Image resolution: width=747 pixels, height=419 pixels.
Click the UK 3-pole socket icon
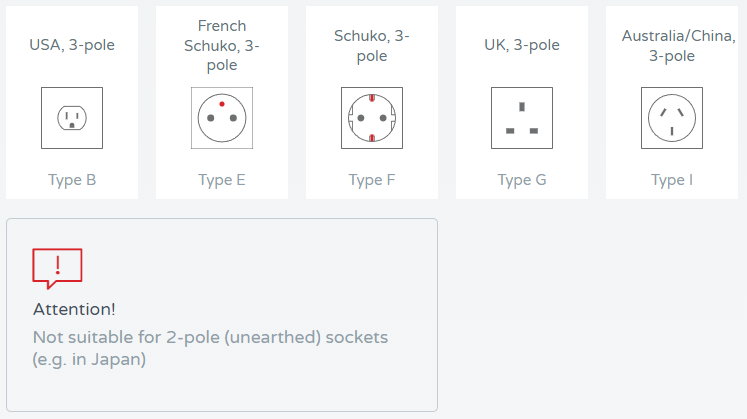(522, 118)
